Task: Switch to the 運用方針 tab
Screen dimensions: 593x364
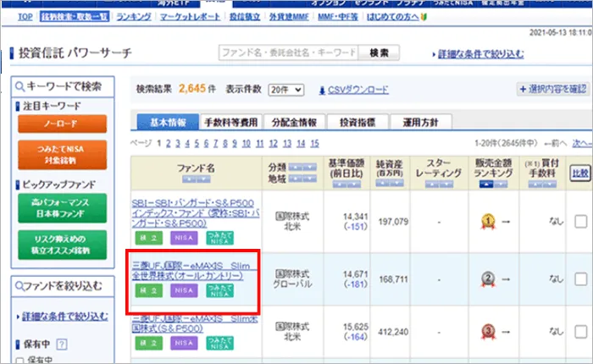Action: pos(420,122)
